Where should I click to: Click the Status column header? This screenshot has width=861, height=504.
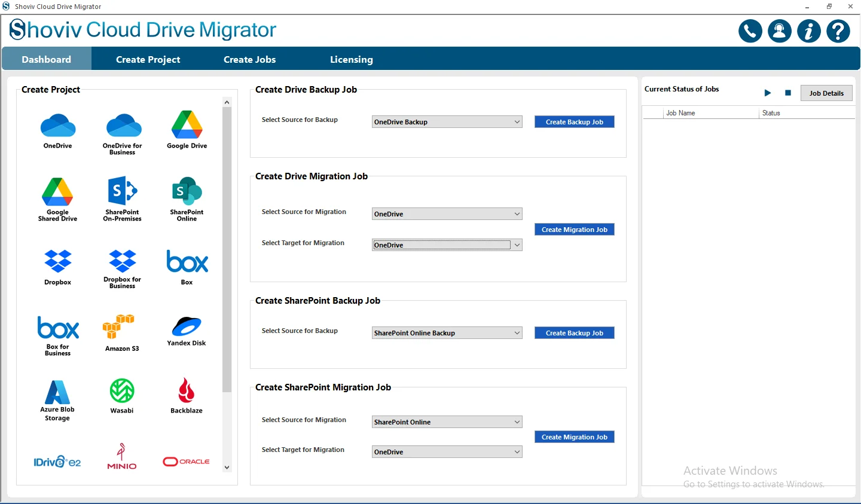[807, 113]
